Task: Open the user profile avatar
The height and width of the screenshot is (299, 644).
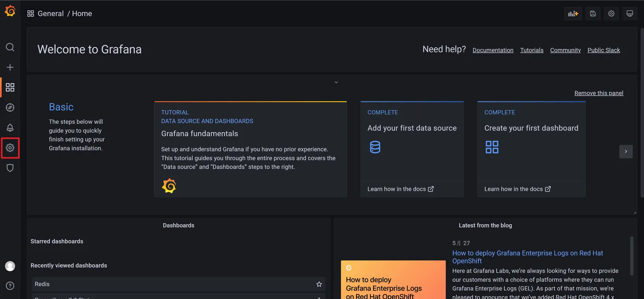Action: [10, 266]
